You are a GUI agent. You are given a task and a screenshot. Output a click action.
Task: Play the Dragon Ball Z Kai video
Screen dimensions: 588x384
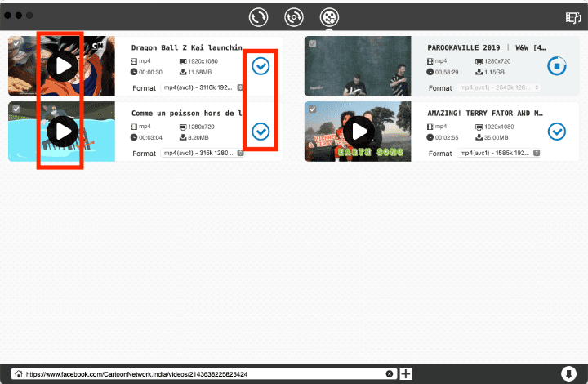(63, 66)
